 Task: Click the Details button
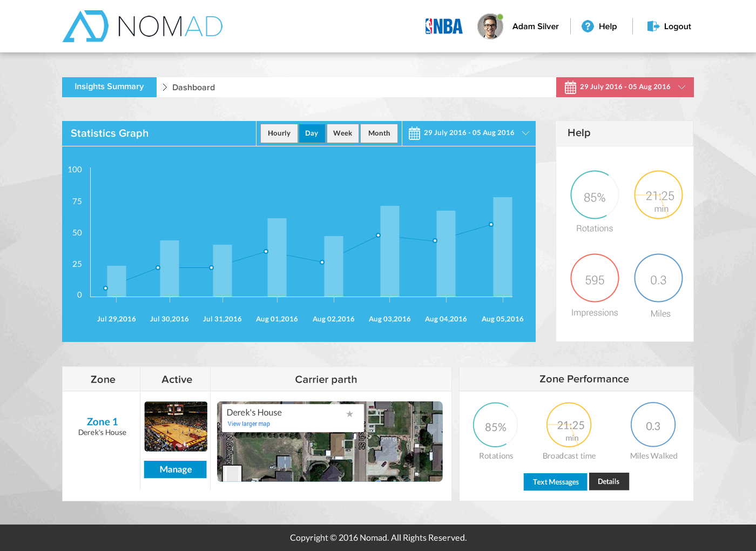(609, 481)
